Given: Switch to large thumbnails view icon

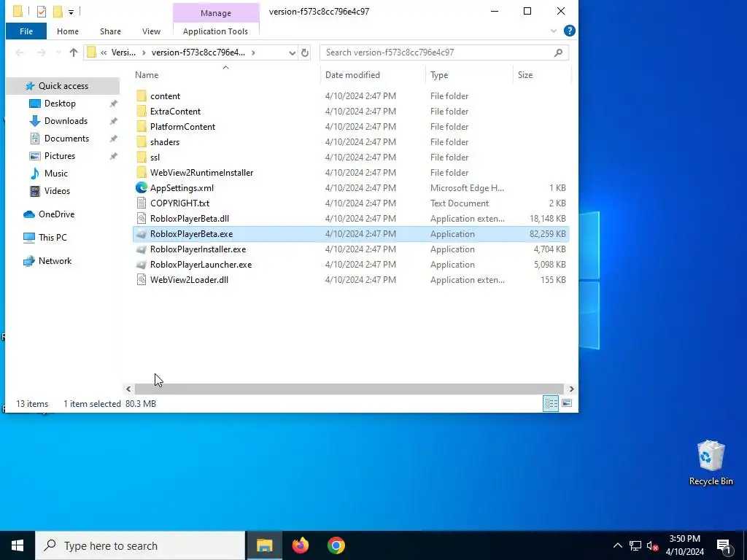Looking at the screenshot, I should 566,404.
